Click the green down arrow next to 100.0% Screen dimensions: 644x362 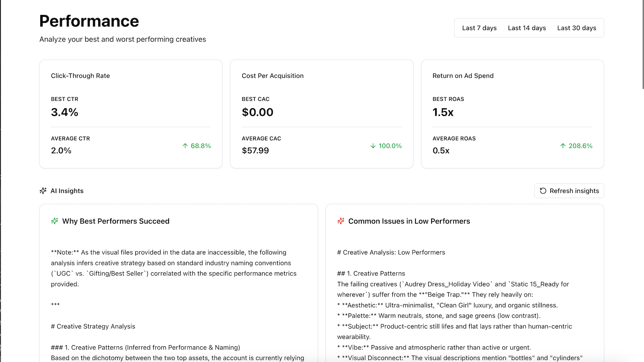(x=373, y=146)
